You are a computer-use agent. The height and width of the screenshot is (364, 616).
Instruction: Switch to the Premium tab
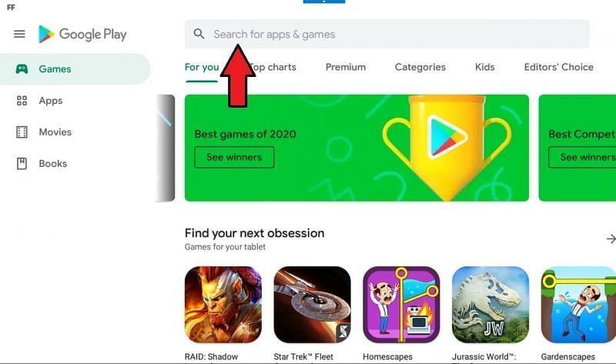tap(346, 67)
